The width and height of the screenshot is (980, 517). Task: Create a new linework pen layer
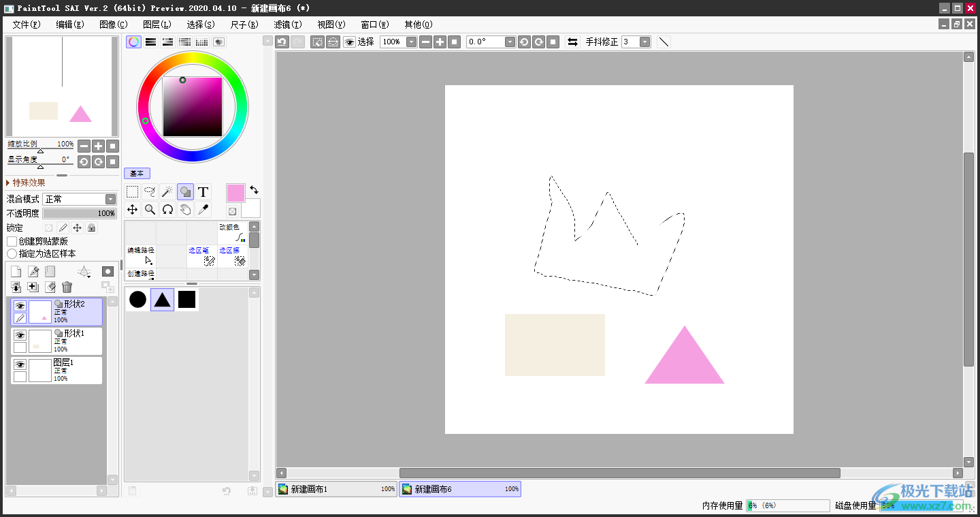(33, 272)
